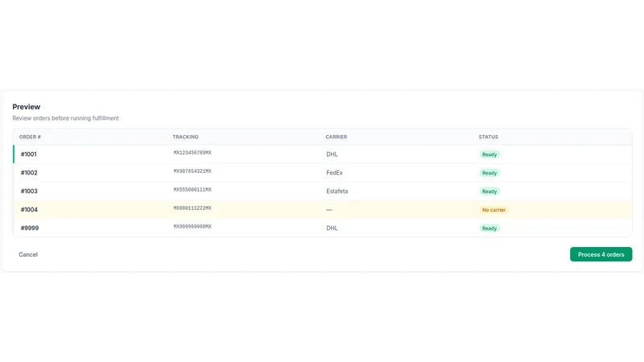
Task: Click tracking code MX999999999MX
Action: pos(192,227)
